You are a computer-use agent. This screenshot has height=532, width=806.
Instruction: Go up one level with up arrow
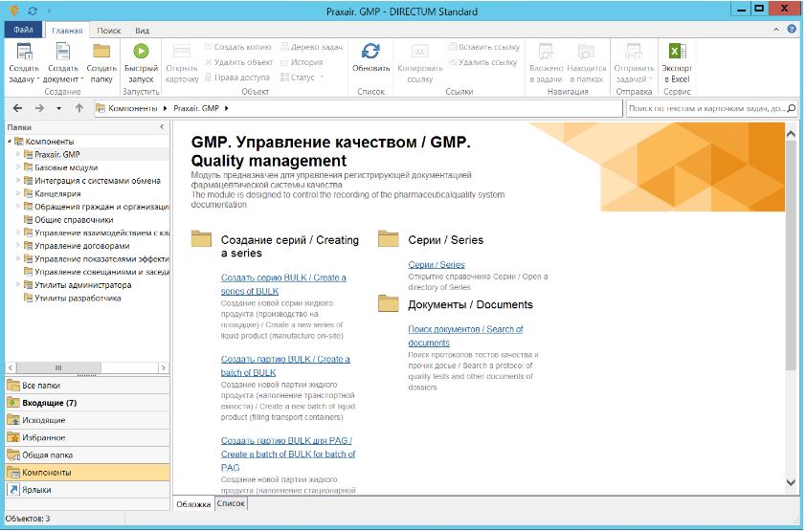pos(79,108)
